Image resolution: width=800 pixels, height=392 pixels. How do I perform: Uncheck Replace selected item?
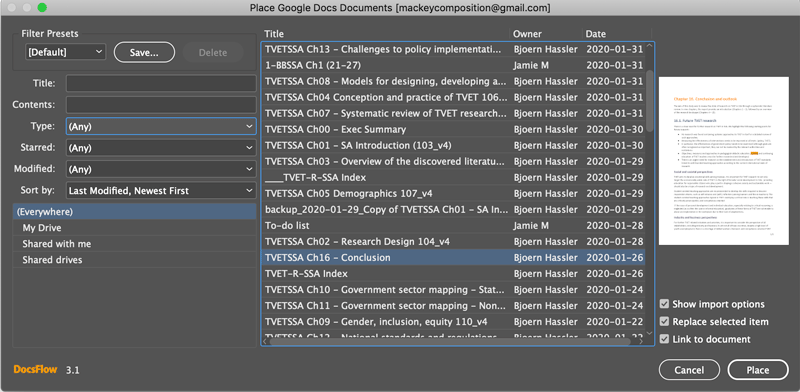click(664, 322)
